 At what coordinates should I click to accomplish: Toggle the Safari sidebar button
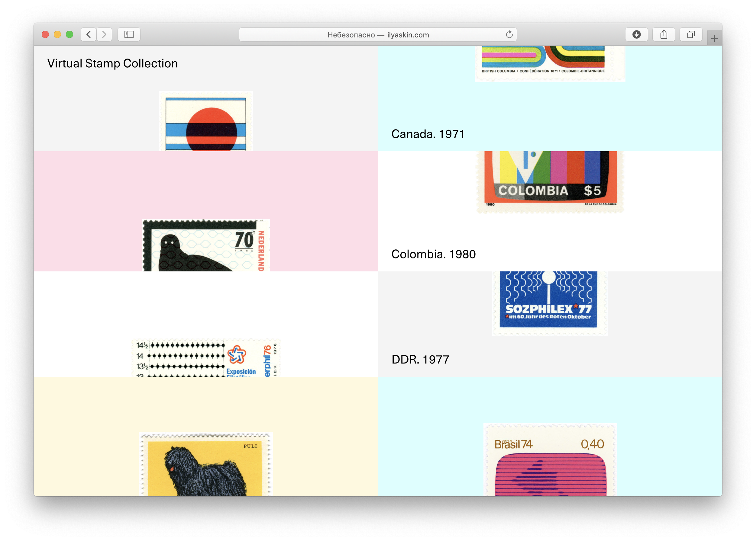pos(129,34)
